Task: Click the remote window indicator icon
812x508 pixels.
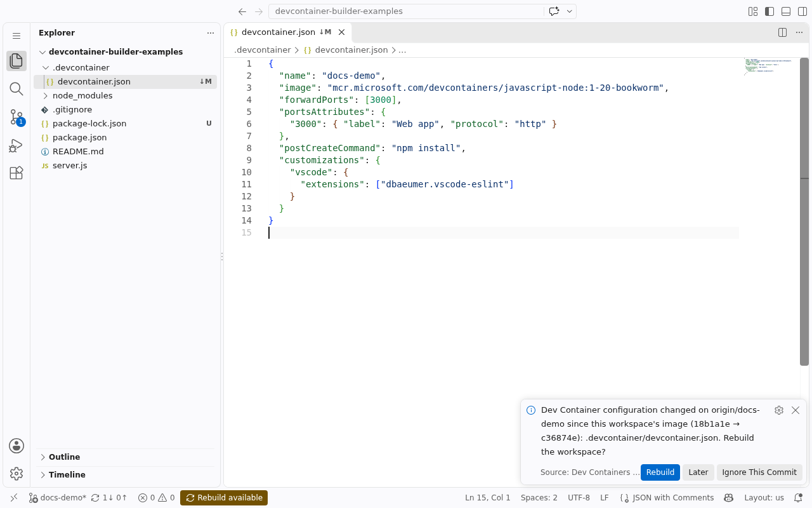Action: click(x=14, y=498)
